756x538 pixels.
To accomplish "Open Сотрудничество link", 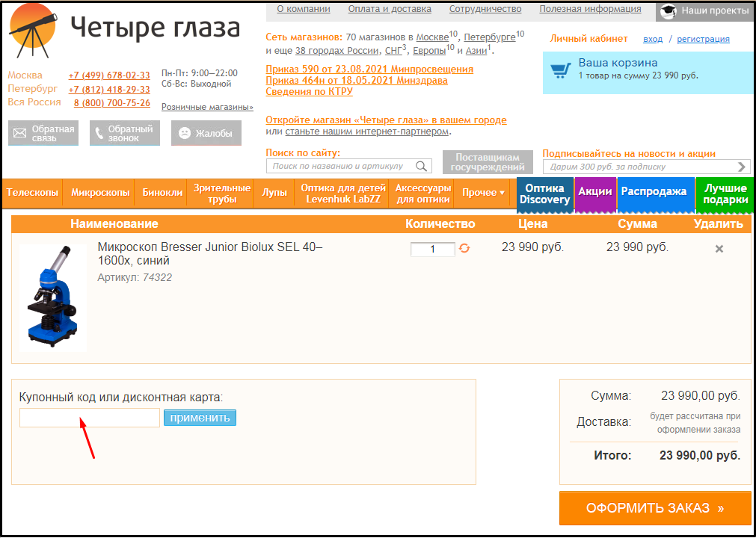I will pyautogui.click(x=485, y=9).
